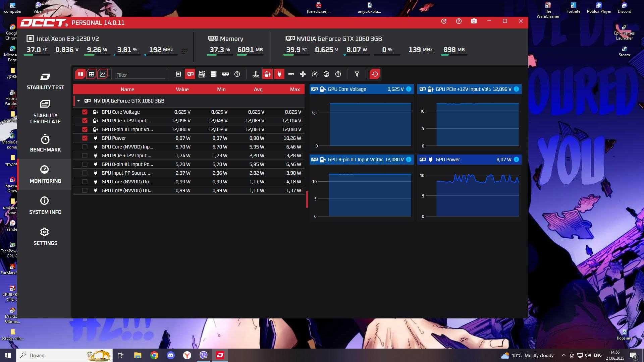Open the Settings section
This screenshot has width=644, height=362.
point(45,237)
